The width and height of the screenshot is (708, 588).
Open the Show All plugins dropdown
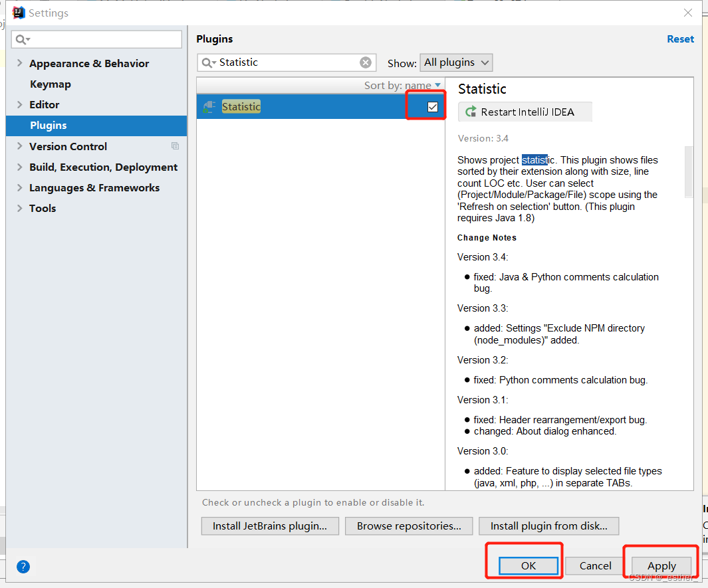456,62
